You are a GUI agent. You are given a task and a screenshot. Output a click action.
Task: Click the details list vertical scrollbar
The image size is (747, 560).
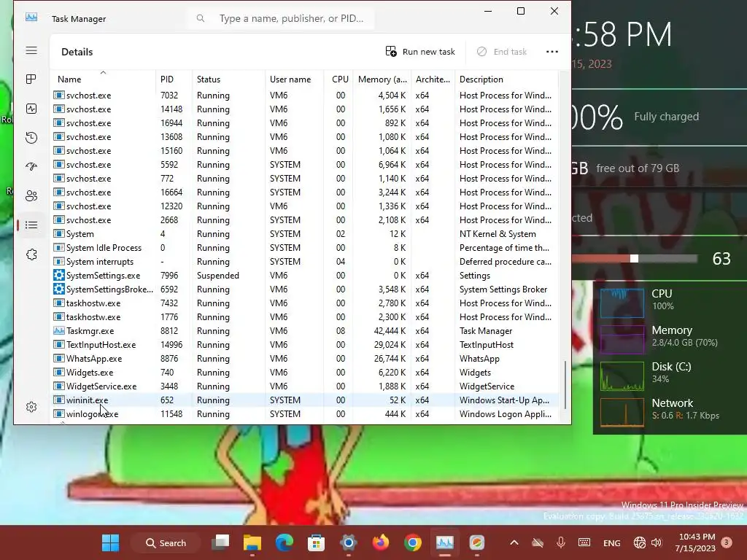coord(565,385)
